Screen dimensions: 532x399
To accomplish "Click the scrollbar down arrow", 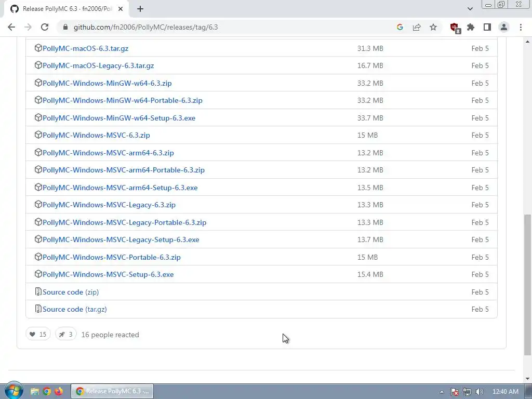I will pyautogui.click(x=528, y=379).
